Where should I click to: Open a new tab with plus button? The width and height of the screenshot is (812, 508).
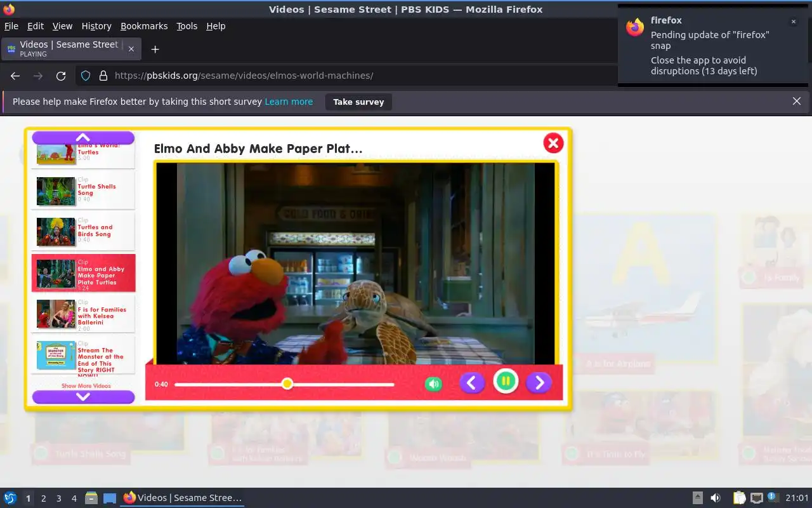(x=155, y=49)
